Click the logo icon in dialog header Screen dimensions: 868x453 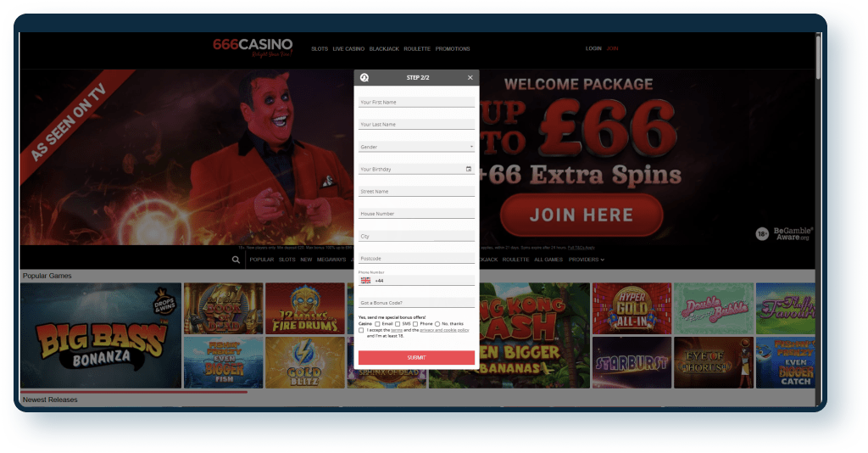[364, 77]
